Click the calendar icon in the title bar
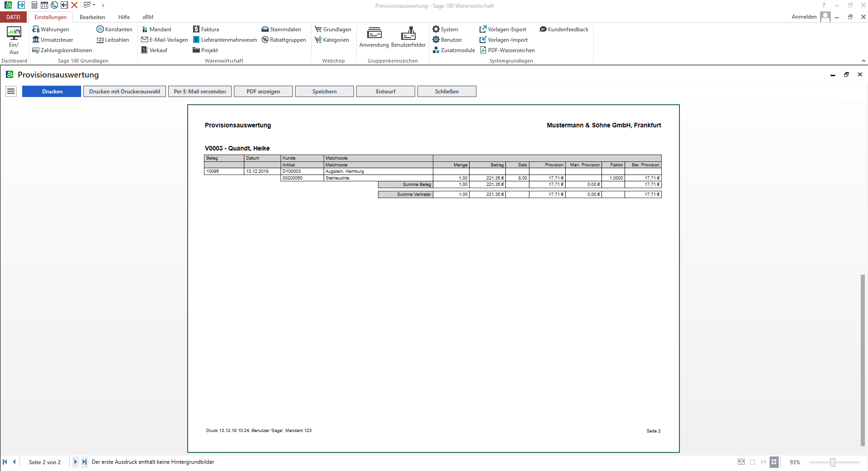This screenshot has height=471, width=868. 44,5
